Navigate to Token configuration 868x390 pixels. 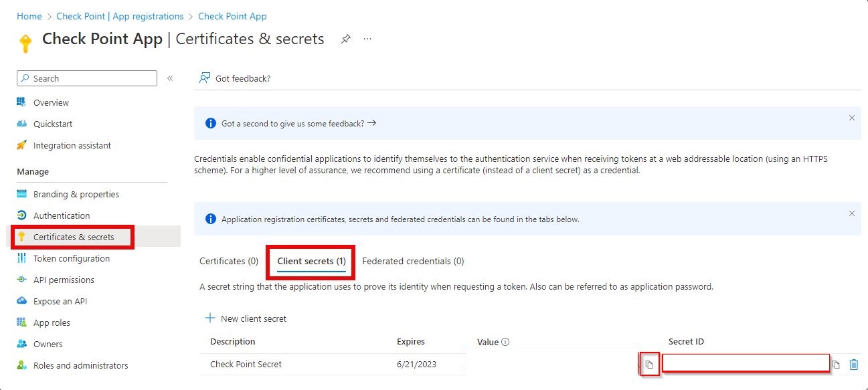[72, 258]
